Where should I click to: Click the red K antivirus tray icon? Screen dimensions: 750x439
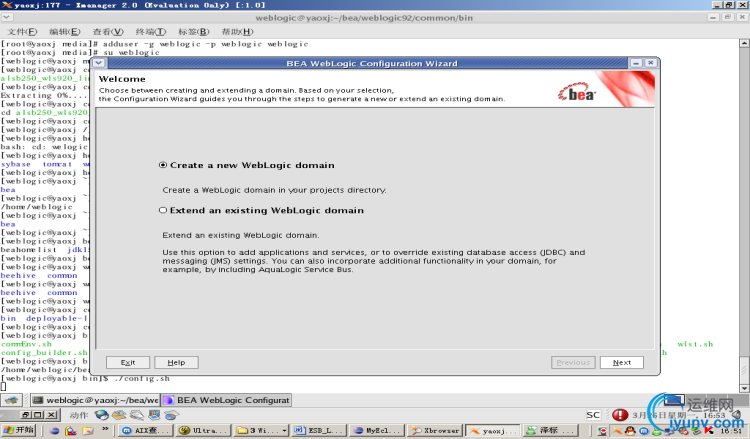pos(709,431)
